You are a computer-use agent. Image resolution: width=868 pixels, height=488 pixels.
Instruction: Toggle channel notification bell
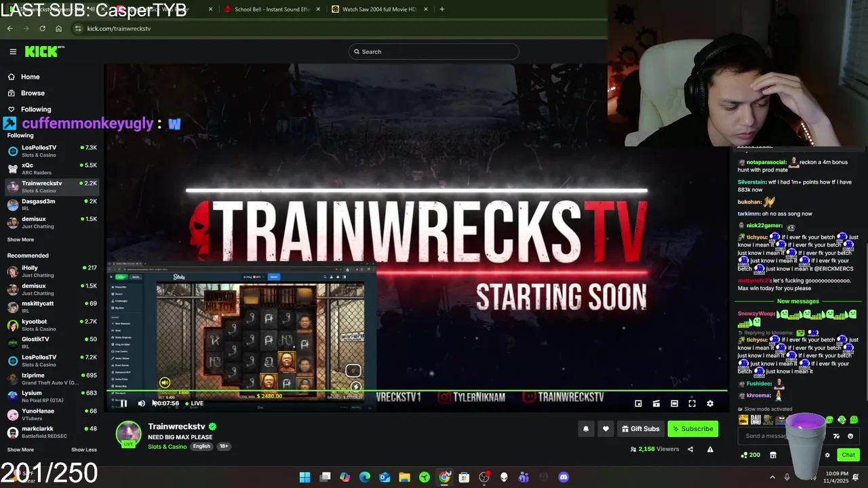(x=586, y=428)
